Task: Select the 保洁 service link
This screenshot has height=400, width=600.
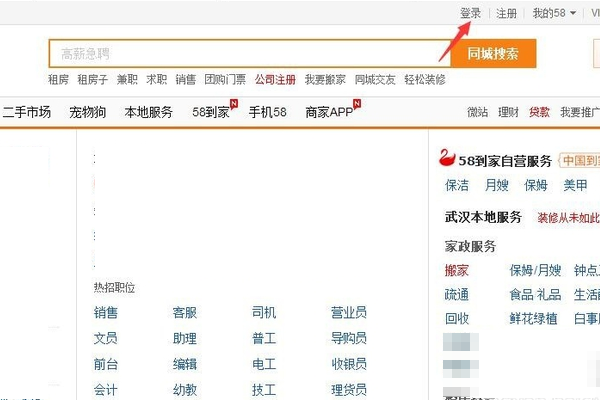Action: tap(457, 185)
